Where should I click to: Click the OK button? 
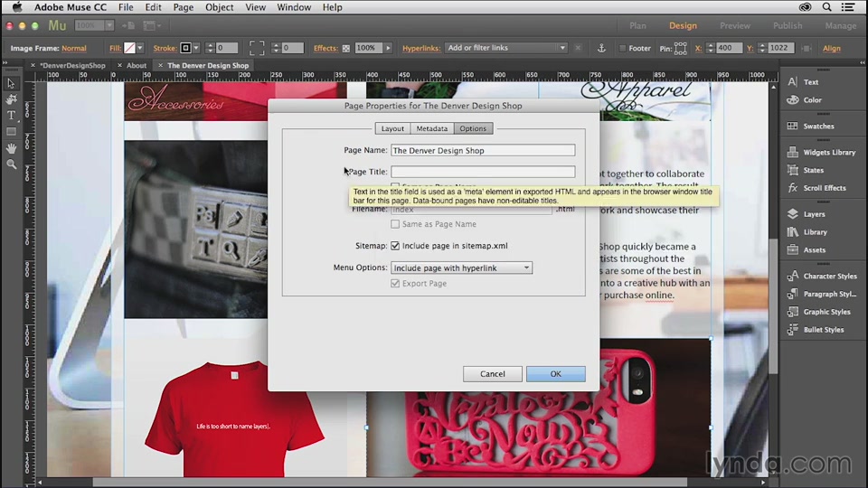point(555,374)
